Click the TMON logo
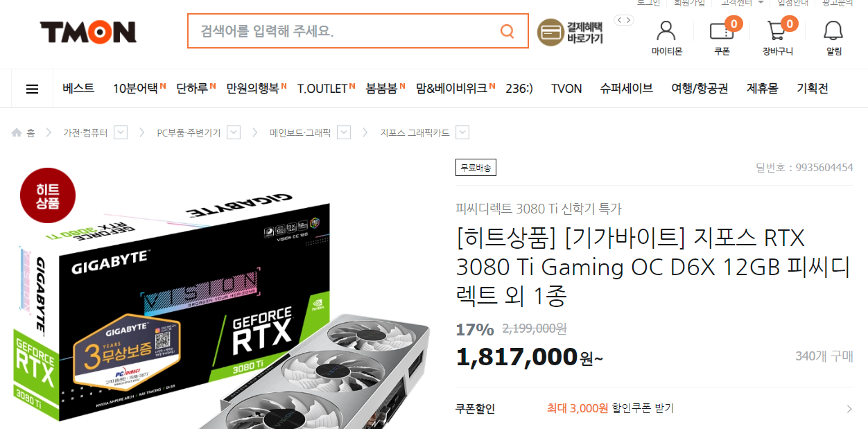The image size is (868, 429). 88,32
